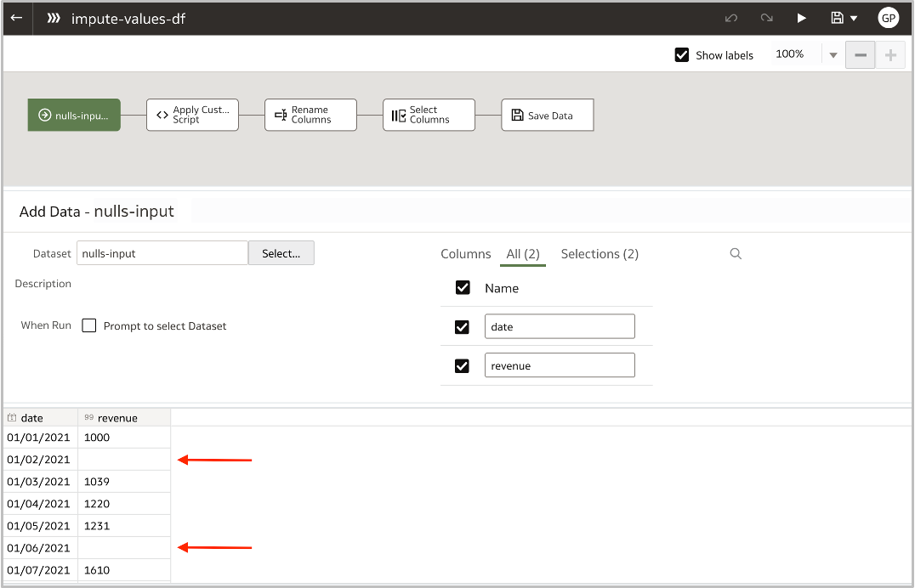
Task: Uncheck the date column checkbox
Action: point(463,326)
